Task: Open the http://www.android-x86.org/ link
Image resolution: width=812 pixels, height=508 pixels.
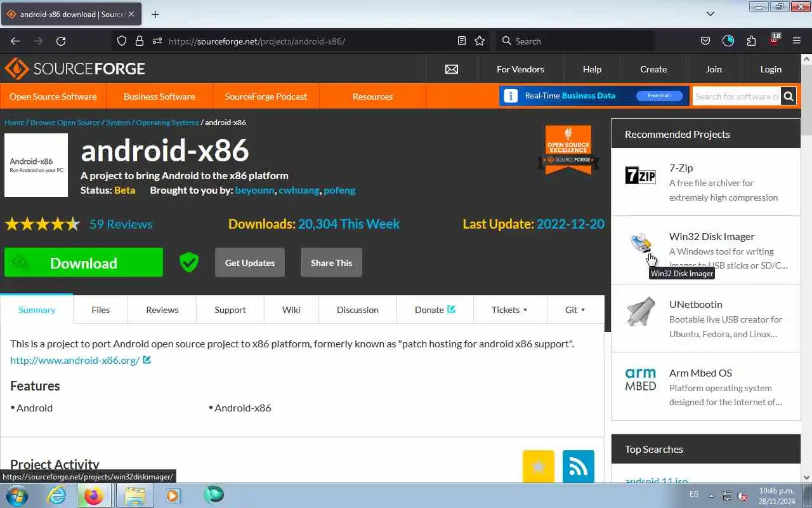Action: (75, 360)
